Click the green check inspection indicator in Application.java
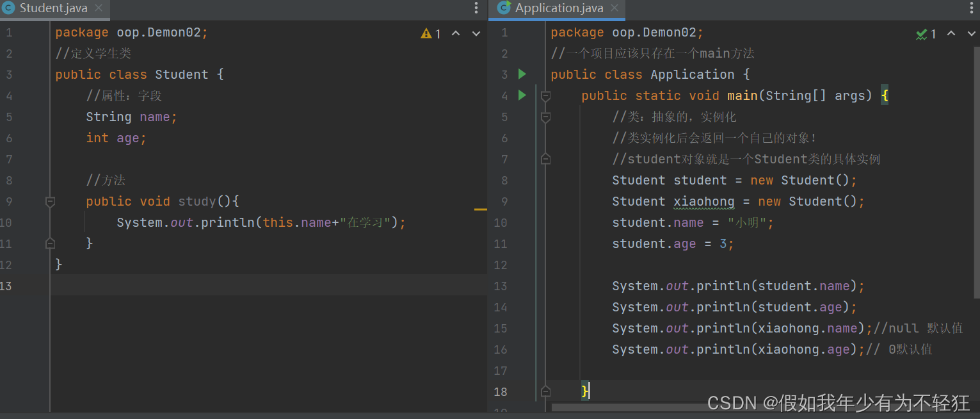Screen dimensions: 980x419 (926, 33)
